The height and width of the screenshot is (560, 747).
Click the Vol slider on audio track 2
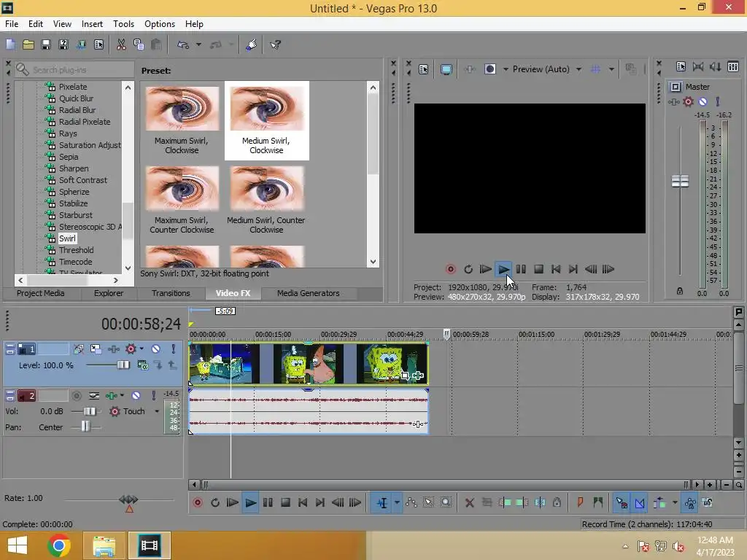pyautogui.click(x=89, y=411)
